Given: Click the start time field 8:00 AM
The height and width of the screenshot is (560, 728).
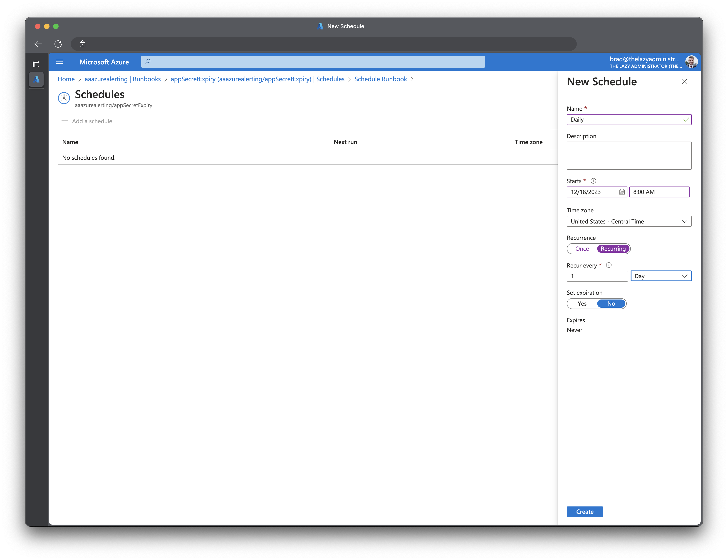Looking at the screenshot, I should 659,192.
